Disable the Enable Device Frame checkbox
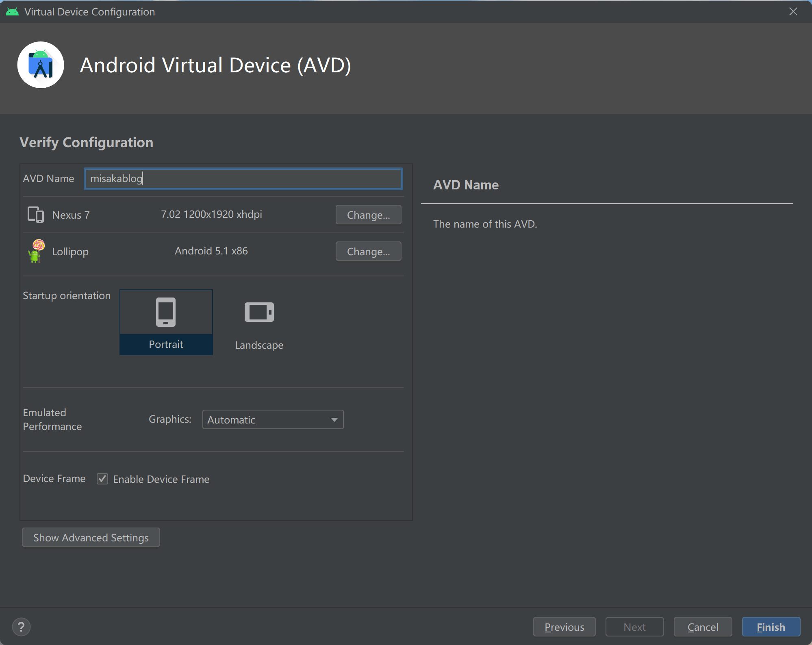This screenshot has width=812, height=645. pos(102,479)
